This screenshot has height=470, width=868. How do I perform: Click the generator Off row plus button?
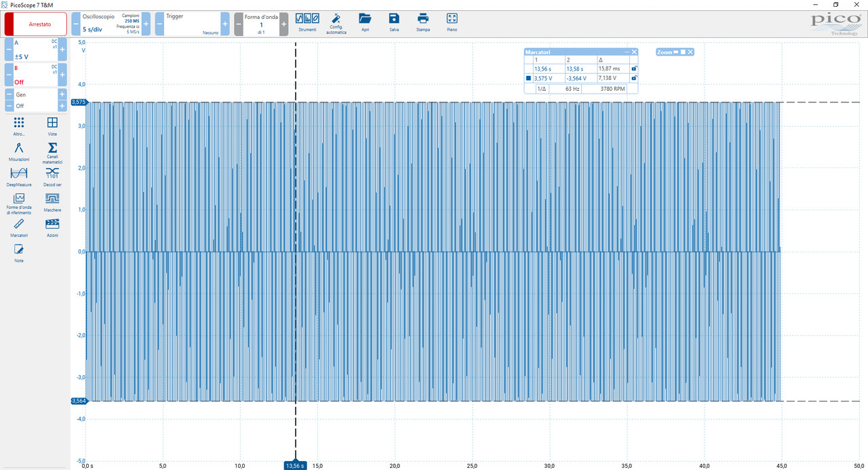[62, 106]
